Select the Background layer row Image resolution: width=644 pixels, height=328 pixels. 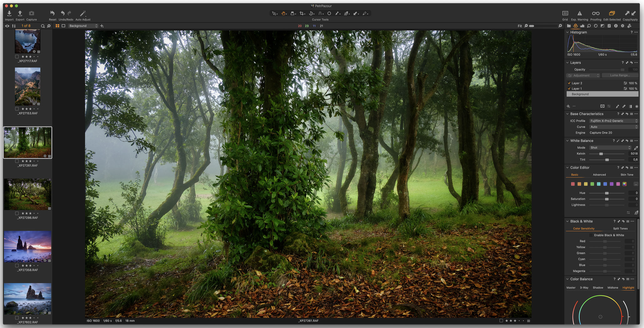[602, 94]
